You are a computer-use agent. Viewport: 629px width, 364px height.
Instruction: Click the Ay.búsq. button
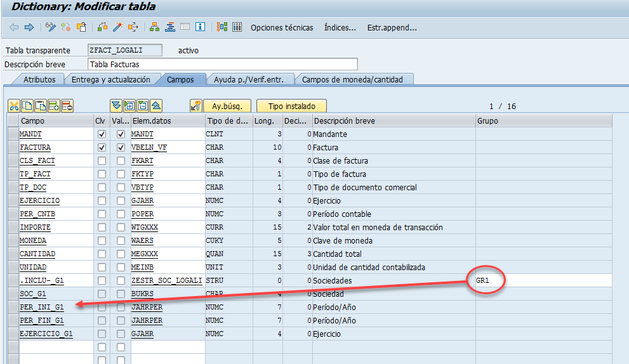coord(227,107)
